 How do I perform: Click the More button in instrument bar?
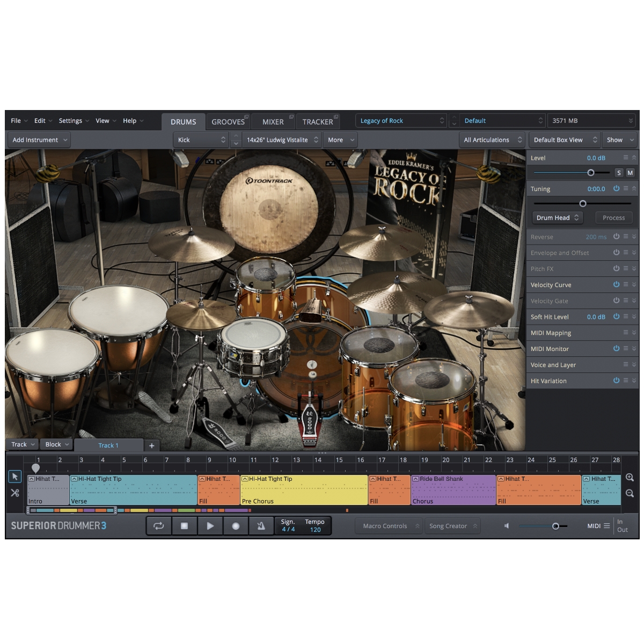coord(341,140)
